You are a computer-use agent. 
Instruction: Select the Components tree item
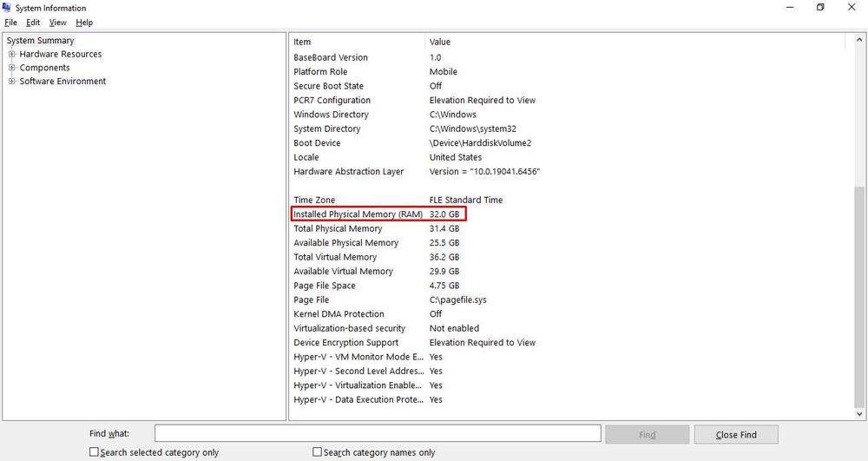[x=45, y=68]
